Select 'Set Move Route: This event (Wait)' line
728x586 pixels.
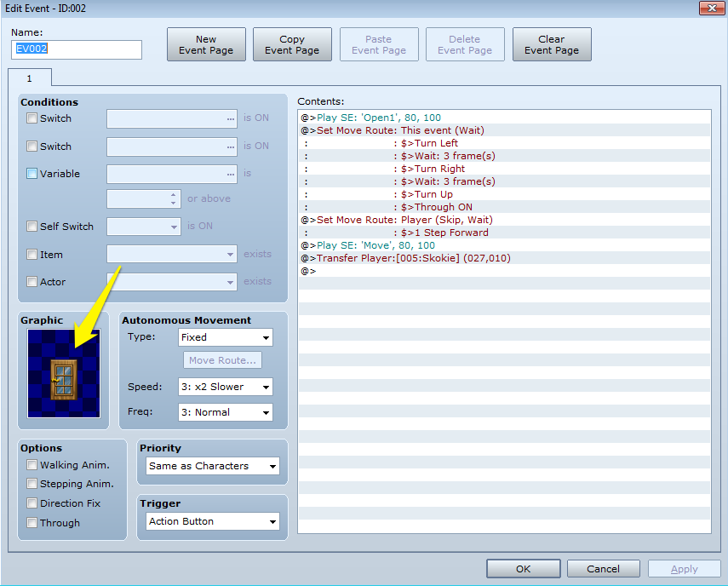click(505, 130)
